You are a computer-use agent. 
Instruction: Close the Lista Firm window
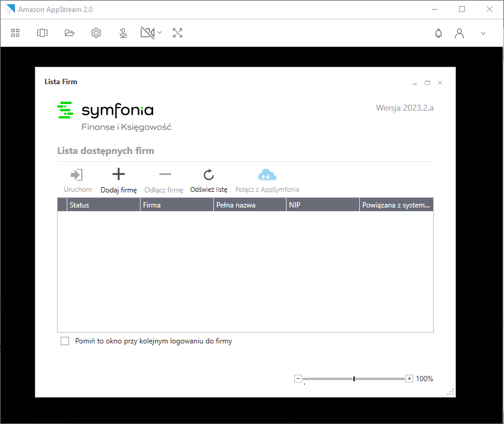440,82
